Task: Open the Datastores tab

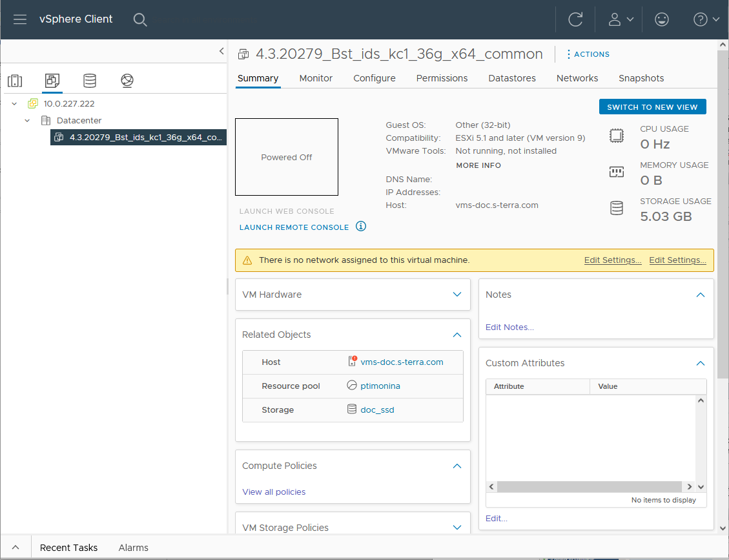Action: click(x=512, y=78)
